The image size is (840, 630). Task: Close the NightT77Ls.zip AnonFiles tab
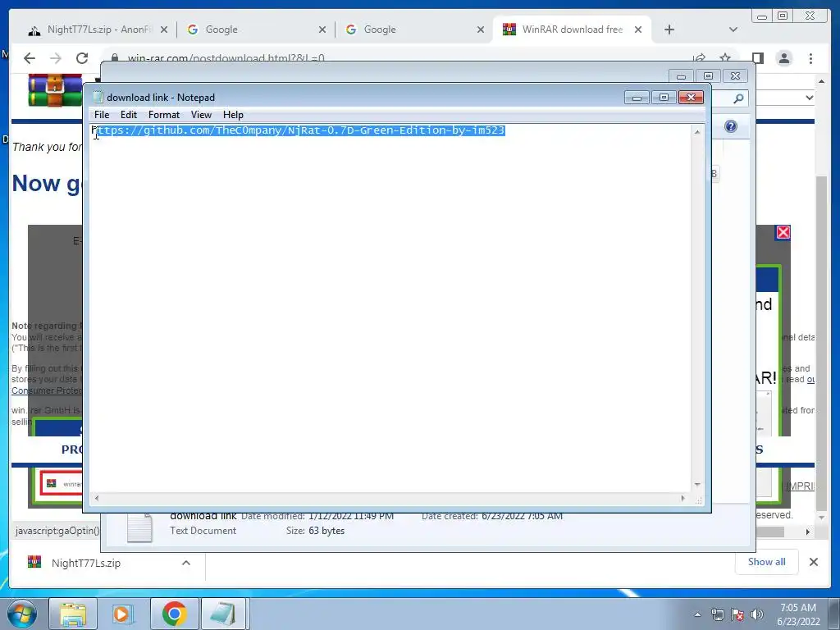[x=164, y=30]
